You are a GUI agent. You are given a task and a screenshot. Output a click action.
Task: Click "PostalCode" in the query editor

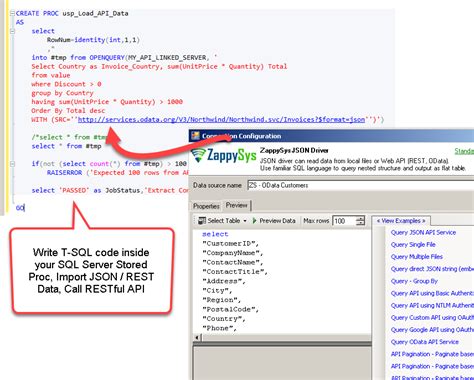(230, 309)
